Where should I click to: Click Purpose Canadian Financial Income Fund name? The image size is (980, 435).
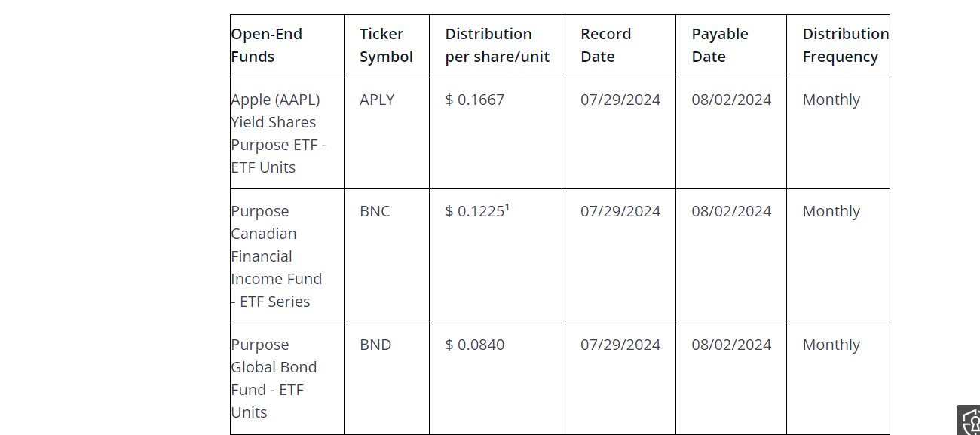276,256
